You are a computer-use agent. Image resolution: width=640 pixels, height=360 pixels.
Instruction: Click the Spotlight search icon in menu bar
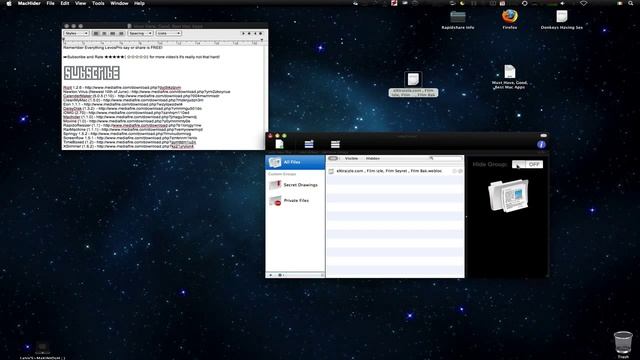coord(631,3)
